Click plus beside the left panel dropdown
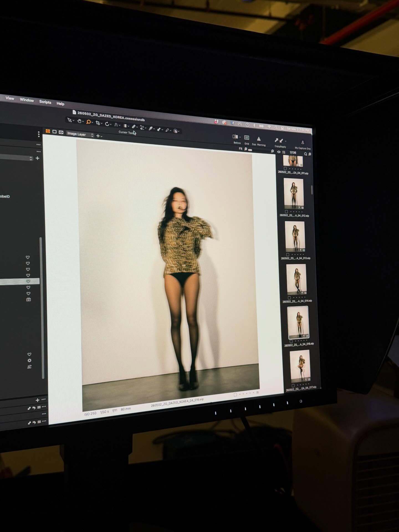The image size is (399, 532). (37, 158)
